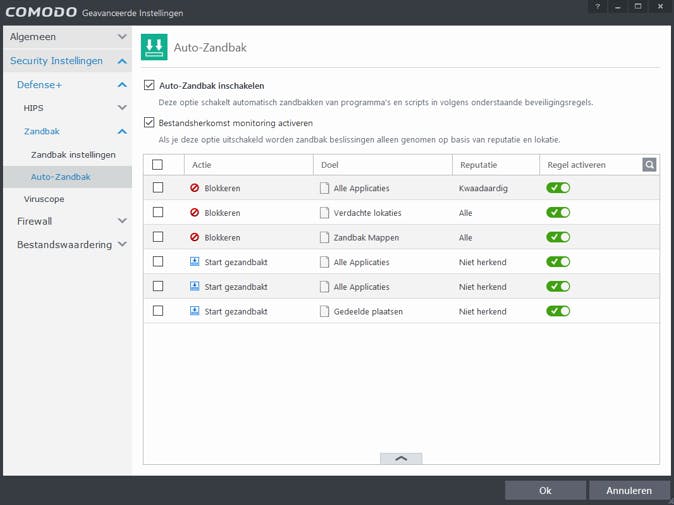Click the search icon in table header
The image size is (674, 505).
(x=649, y=165)
